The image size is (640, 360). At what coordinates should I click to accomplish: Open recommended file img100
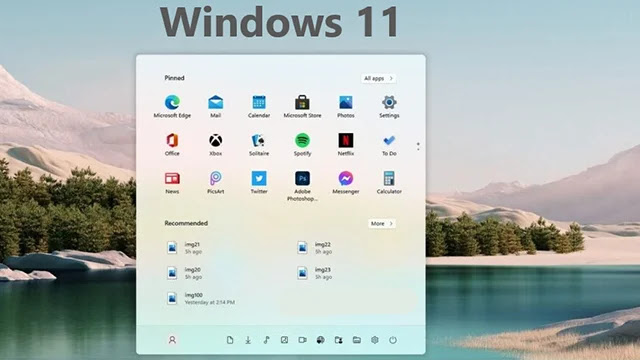click(201, 298)
